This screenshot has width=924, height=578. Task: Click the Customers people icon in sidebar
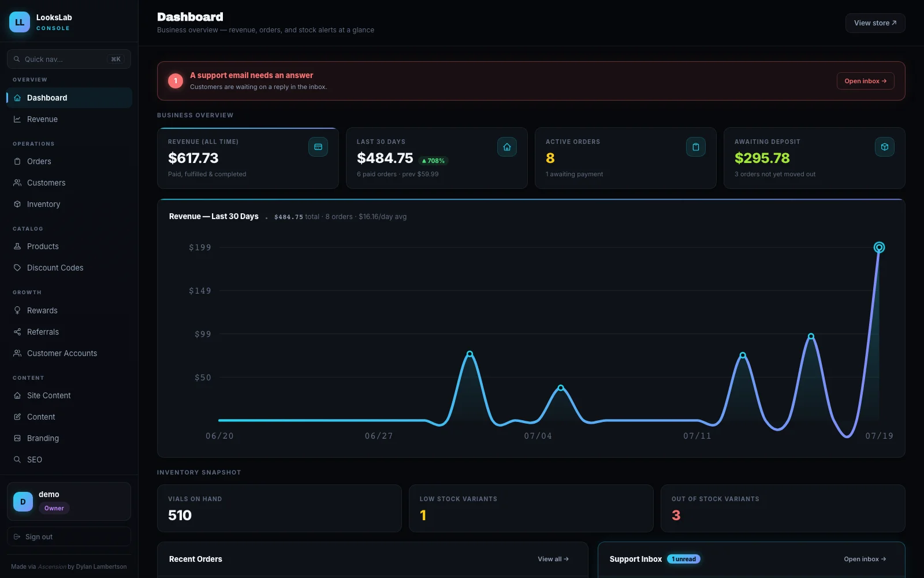[17, 183]
